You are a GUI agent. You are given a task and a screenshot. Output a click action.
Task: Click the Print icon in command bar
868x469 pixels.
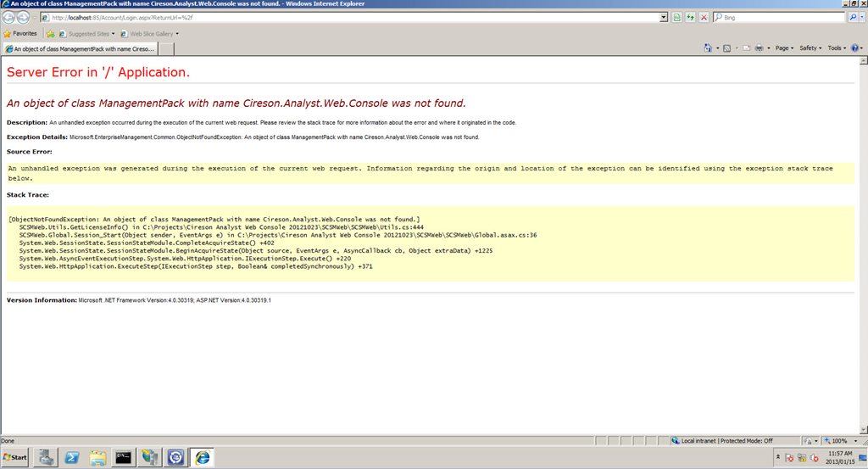(759, 48)
